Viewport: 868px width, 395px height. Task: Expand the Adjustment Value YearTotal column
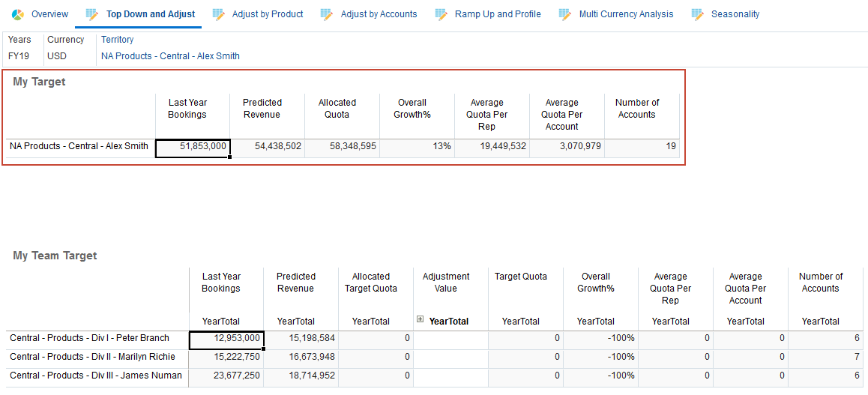(x=421, y=319)
